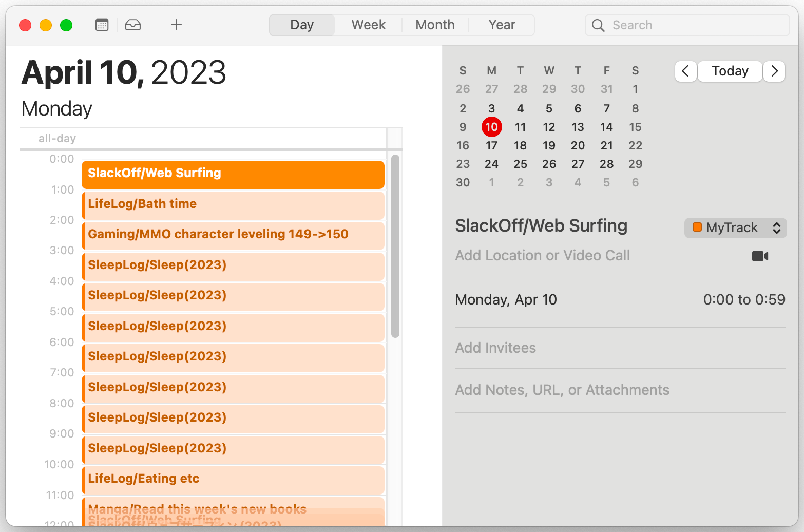Image resolution: width=804 pixels, height=532 pixels.
Task: Click Add Notes, URL, or Attachments
Action: 562,390
